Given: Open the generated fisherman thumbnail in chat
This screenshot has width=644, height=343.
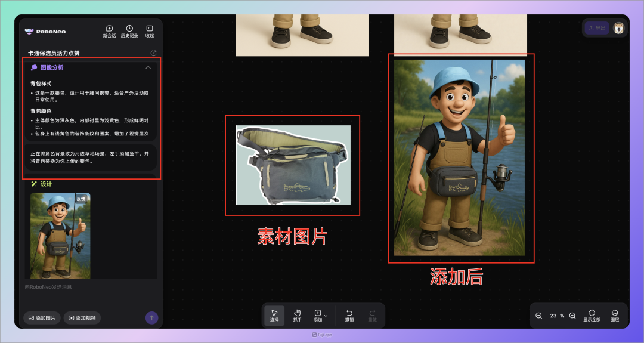Looking at the screenshot, I should click(60, 236).
